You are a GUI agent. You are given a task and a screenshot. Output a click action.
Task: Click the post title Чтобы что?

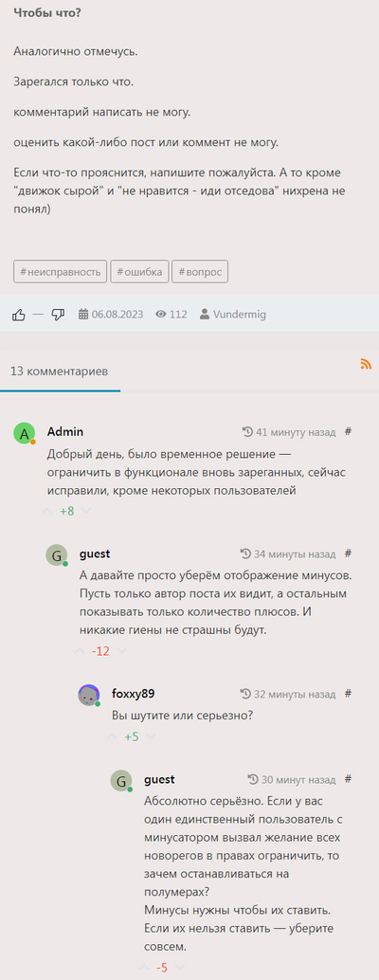[x=46, y=13]
